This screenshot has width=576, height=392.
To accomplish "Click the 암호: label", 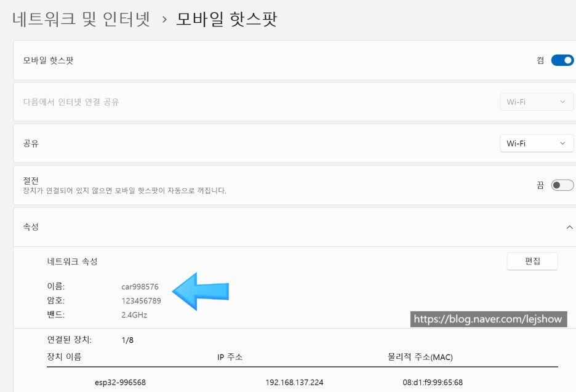I will [x=56, y=300].
